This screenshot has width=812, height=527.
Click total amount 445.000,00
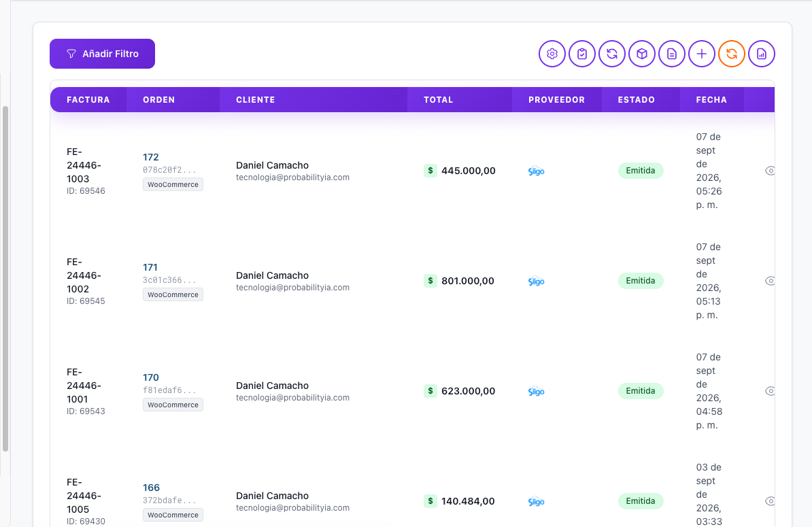pos(469,171)
